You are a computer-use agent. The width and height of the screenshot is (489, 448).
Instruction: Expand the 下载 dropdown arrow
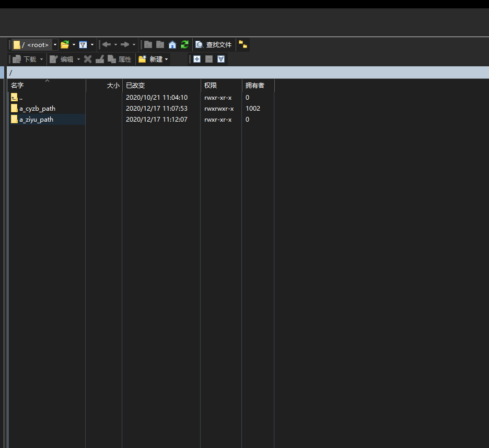[41, 60]
